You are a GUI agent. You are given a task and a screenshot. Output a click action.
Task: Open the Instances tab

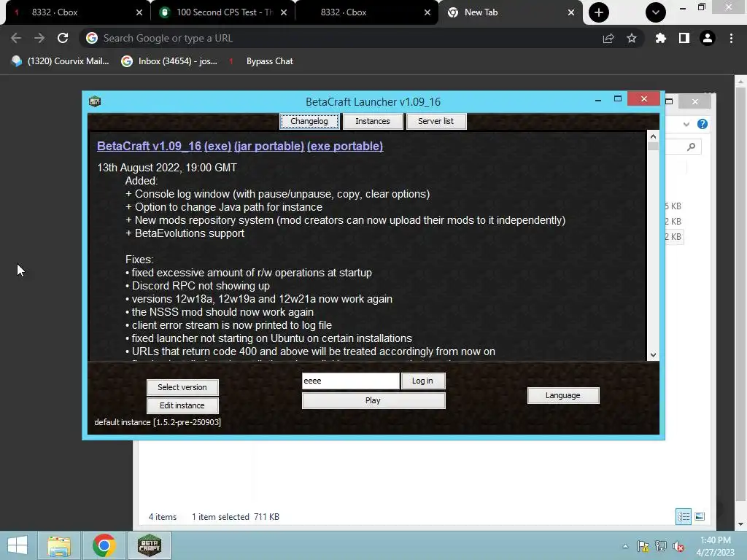coord(373,122)
